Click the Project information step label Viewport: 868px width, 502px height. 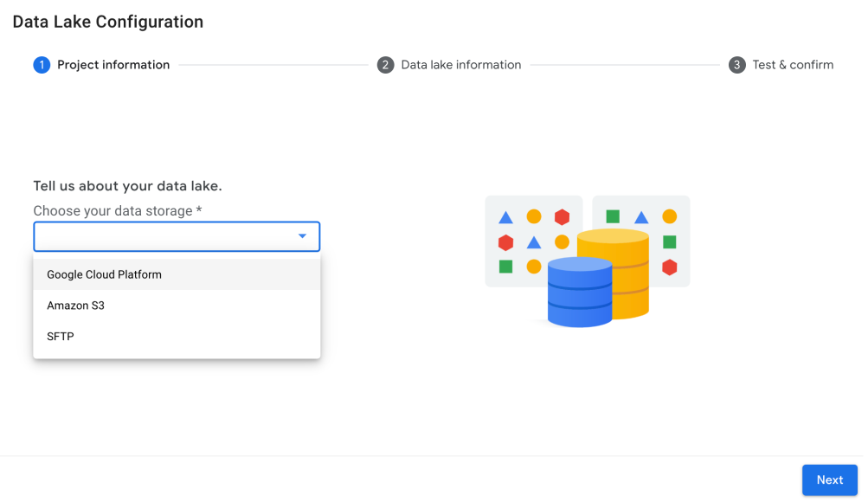pyautogui.click(x=113, y=64)
